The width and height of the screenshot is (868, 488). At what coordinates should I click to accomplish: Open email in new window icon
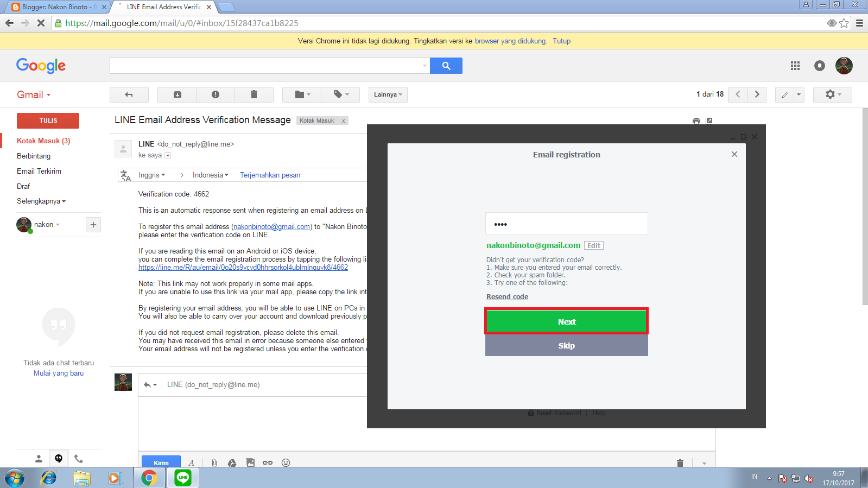click(709, 121)
